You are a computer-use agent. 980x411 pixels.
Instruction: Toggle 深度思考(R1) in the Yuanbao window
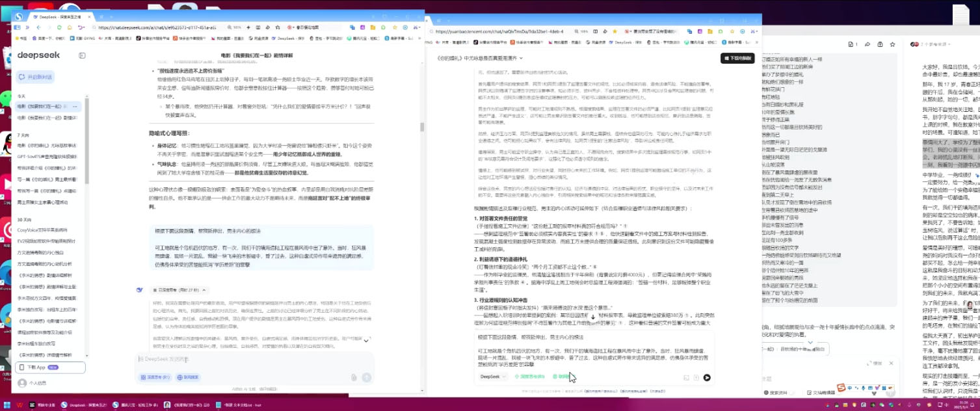click(x=529, y=377)
